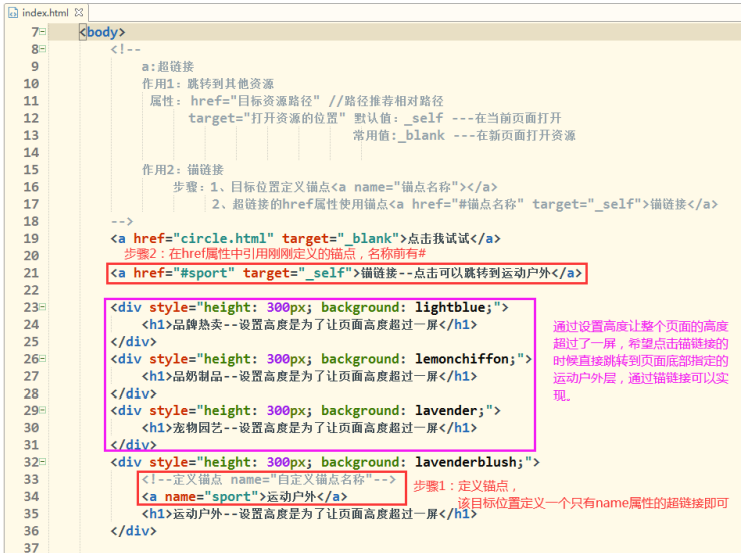The width and height of the screenshot is (742, 553).
Task: Click the comment 常用值 _blank on line 13
Action: (464, 135)
